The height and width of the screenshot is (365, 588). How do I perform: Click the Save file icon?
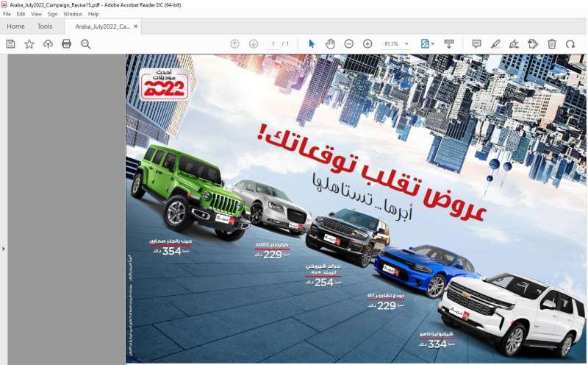[x=10, y=44]
